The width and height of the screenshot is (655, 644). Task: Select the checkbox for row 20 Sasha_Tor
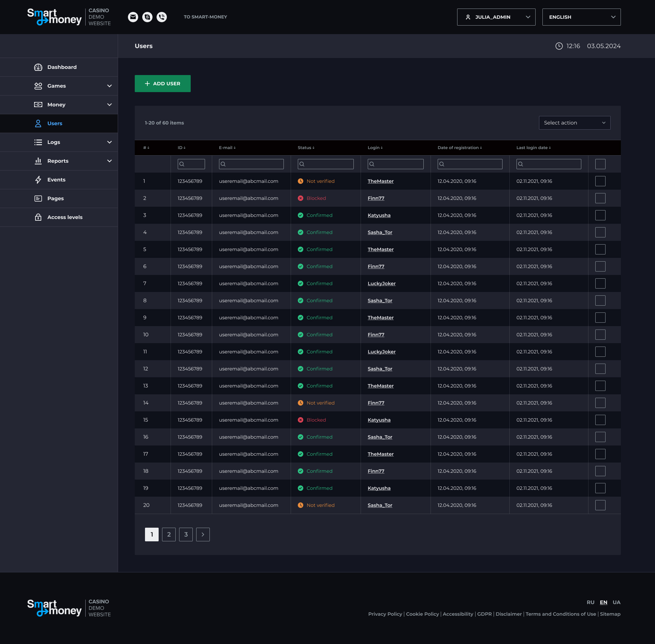[x=600, y=505]
